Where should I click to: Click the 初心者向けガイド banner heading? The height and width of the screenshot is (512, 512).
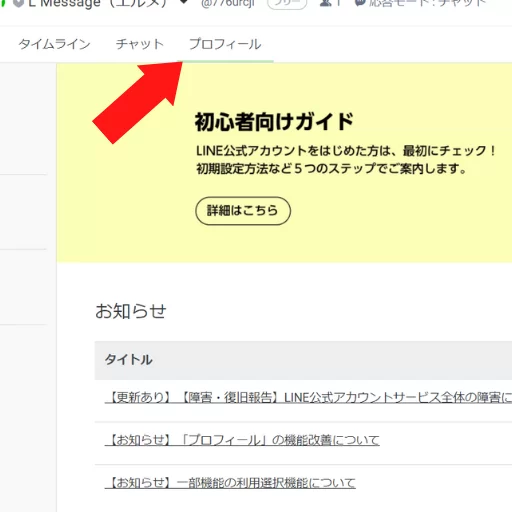pos(274,122)
